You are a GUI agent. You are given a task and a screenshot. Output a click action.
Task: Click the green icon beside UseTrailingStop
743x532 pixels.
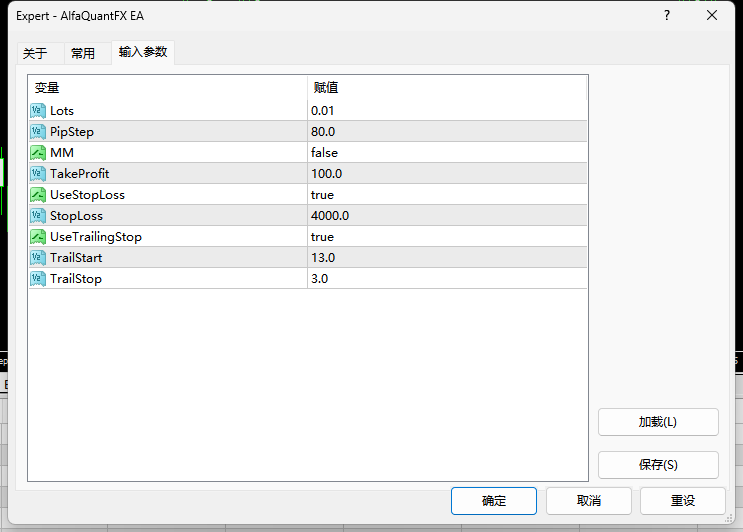(x=38, y=237)
